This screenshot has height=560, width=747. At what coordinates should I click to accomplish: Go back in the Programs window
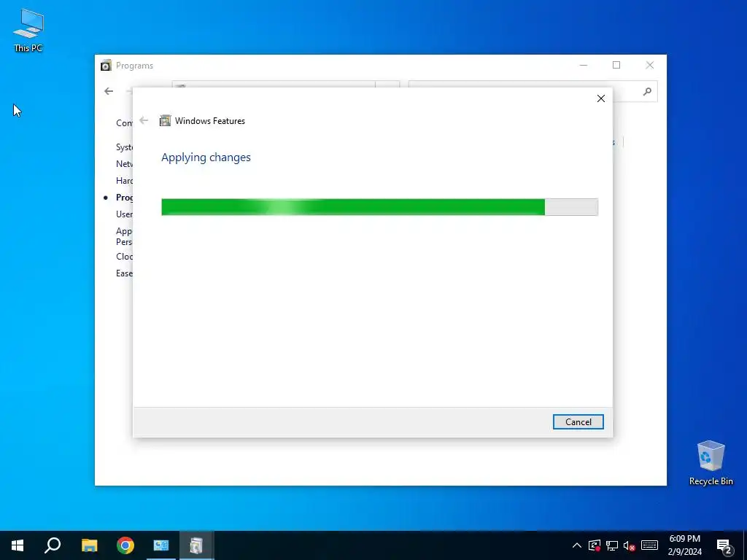click(109, 91)
